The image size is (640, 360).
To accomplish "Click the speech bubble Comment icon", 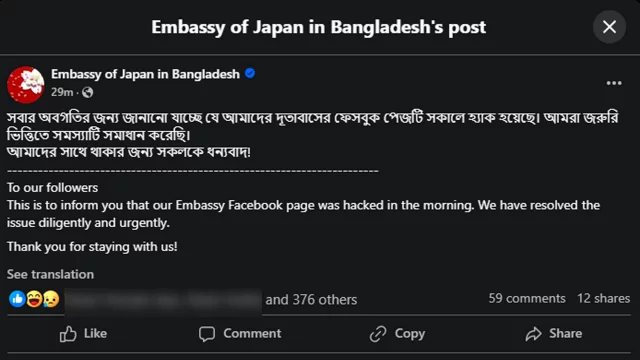I will click(x=207, y=334).
